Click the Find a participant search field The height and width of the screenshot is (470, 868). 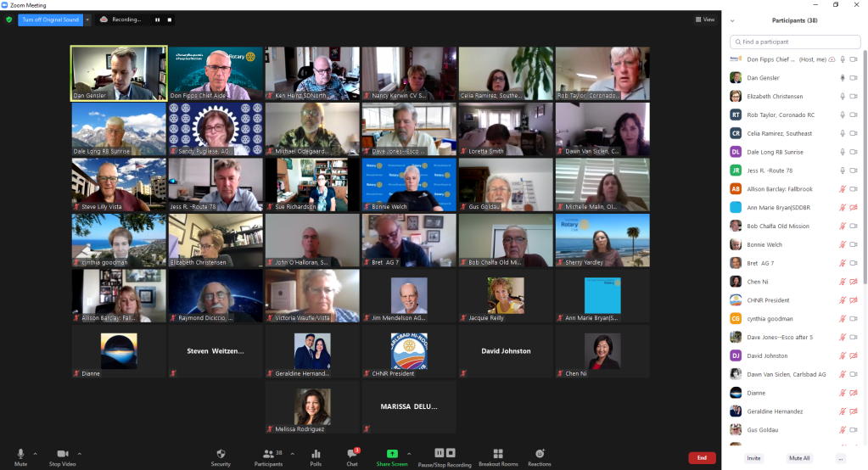pyautogui.click(x=796, y=42)
